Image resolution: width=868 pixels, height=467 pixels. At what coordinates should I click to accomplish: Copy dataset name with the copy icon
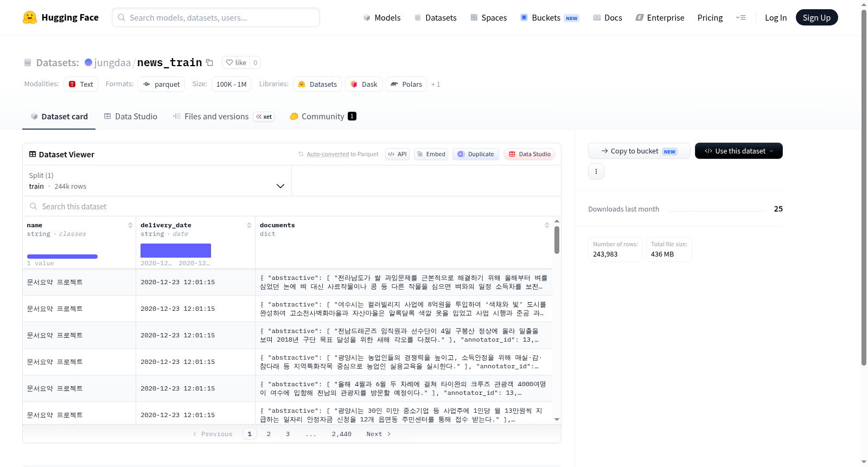tap(209, 62)
